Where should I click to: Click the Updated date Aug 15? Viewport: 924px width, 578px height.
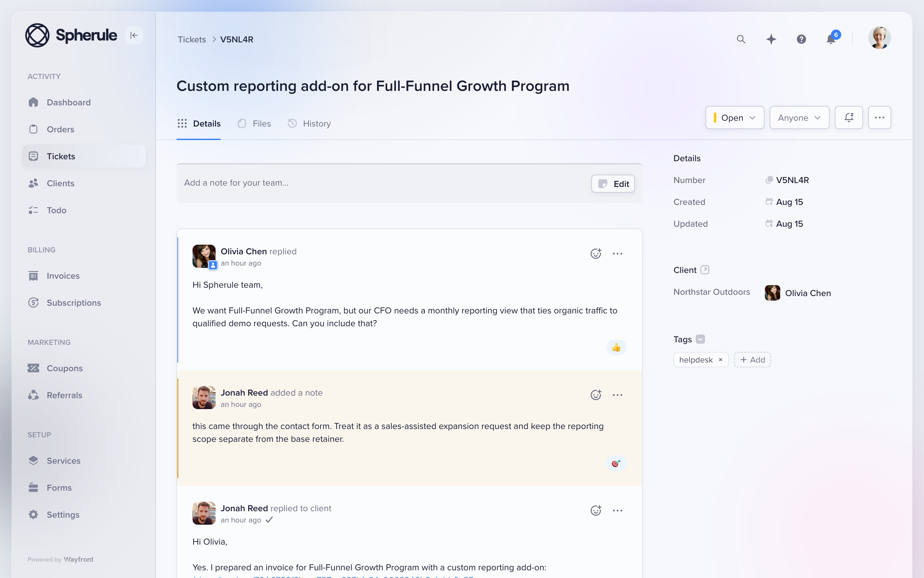click(x=789, y=223)
